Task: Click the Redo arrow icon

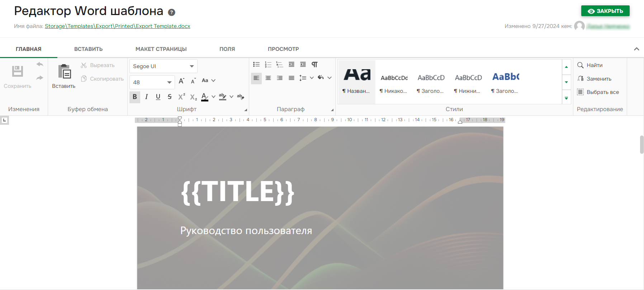Action: tap(40, 78)
